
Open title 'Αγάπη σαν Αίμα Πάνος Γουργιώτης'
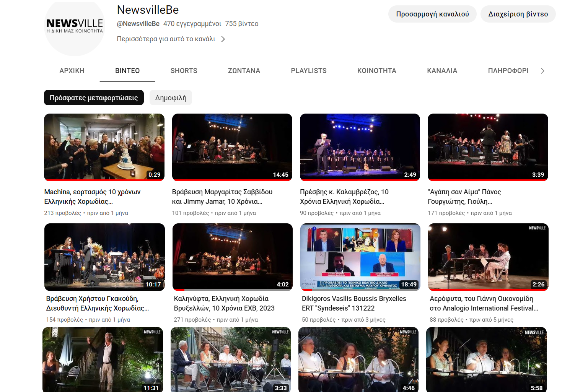[x=464, y=197]
